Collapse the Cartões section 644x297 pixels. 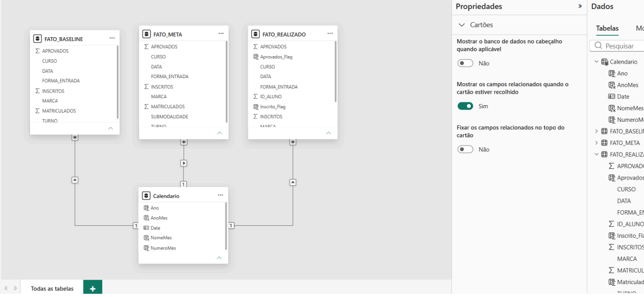(462, 25)
